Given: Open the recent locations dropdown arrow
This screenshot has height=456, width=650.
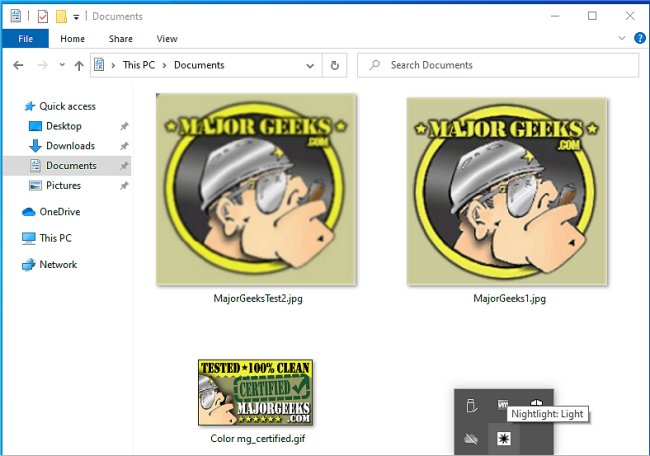Looking at the screenshot, I should tap(62, 66).
